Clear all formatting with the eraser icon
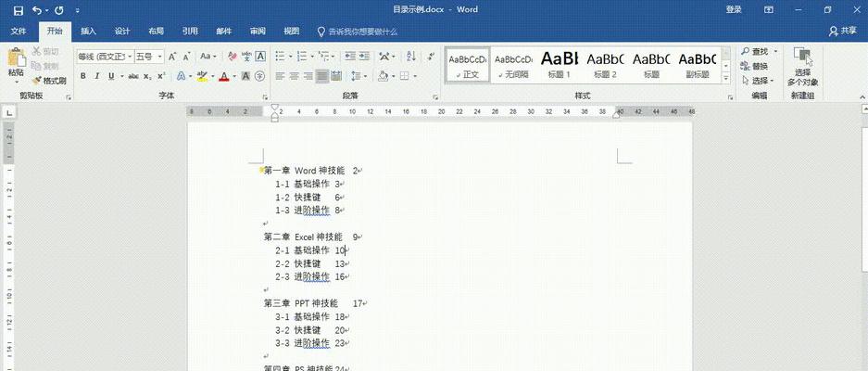 (x=233, y=57)
